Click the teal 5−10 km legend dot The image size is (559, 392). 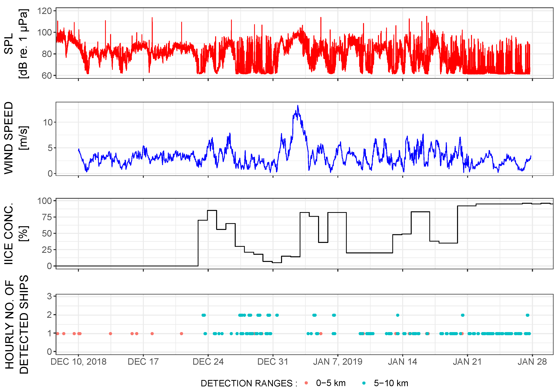pos(364,383)
